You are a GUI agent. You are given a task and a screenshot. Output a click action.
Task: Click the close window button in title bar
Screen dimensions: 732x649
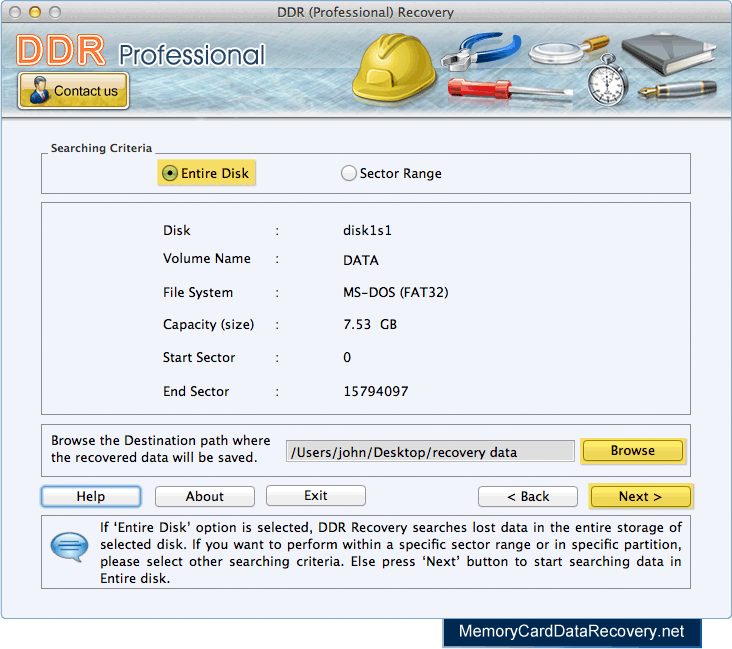click(x=15, y=12)
